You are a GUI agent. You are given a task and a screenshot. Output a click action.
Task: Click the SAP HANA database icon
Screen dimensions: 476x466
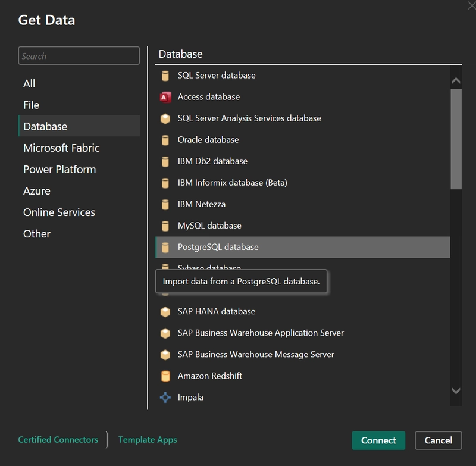(x=165, y=311)
